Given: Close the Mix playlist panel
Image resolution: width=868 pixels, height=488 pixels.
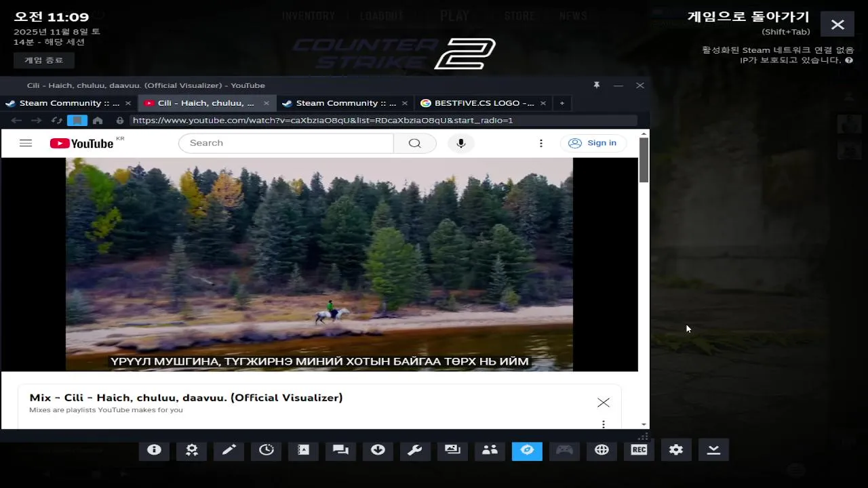Looking at the screenshot, I should pos(604,403).
